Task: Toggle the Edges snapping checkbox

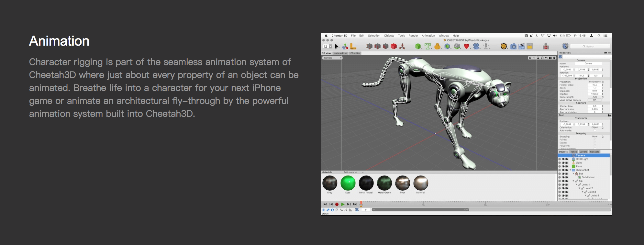Action: (595, 143)
